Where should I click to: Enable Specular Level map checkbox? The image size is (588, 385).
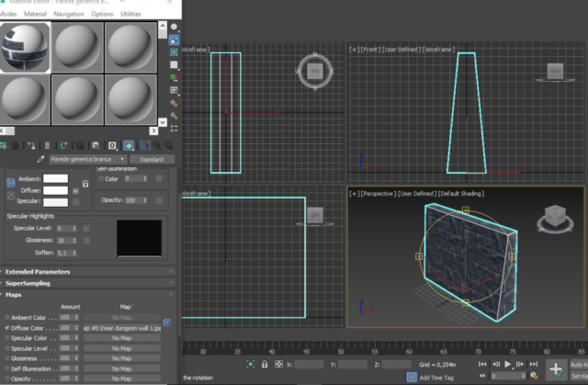coord(7,348)
